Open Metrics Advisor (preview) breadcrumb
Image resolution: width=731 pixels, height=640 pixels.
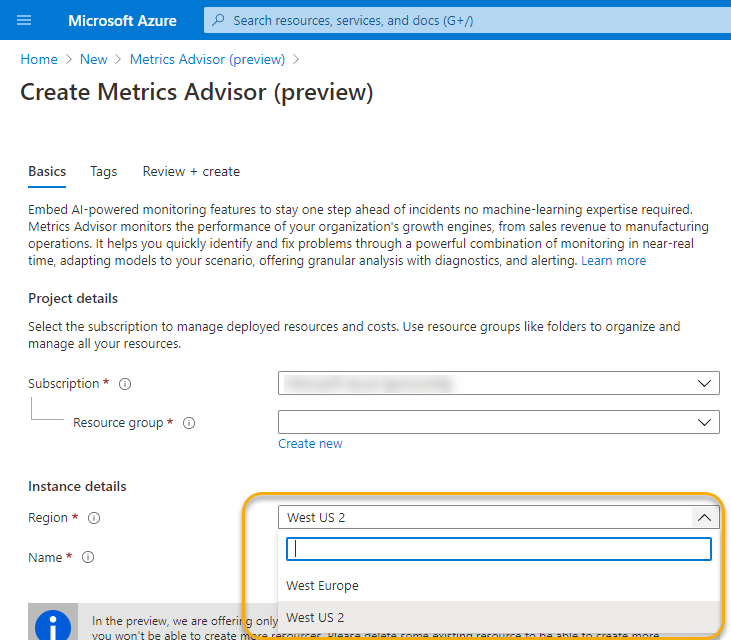pos(207,59)
